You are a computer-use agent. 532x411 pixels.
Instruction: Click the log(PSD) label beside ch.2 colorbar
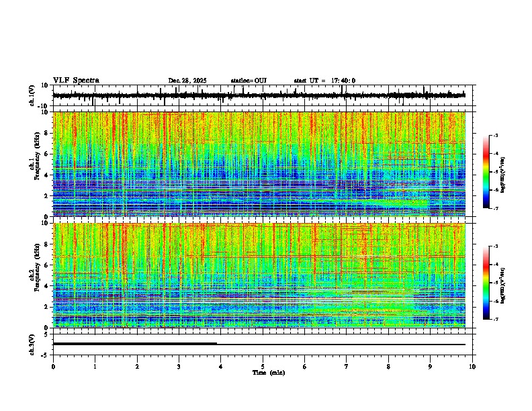[502, 286]
